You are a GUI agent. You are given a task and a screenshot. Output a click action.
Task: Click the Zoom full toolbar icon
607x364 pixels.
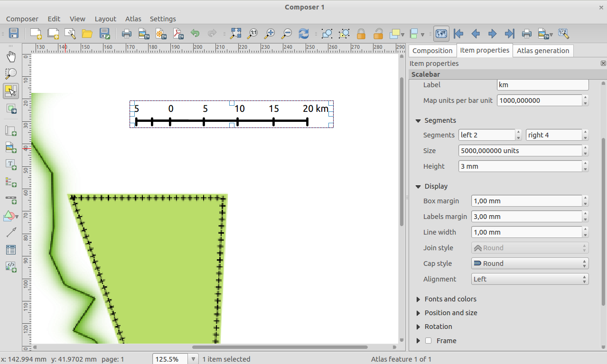click(x=235, y=34)
